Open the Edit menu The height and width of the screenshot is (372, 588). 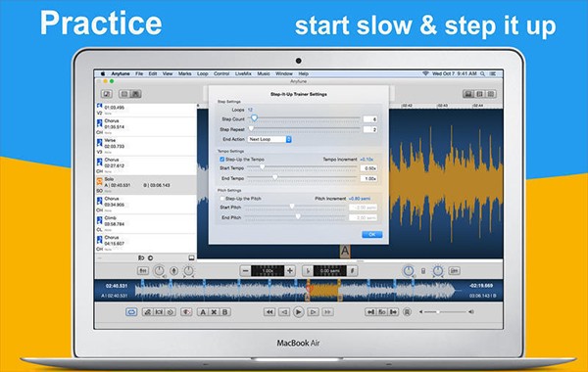tap(153, 73)
